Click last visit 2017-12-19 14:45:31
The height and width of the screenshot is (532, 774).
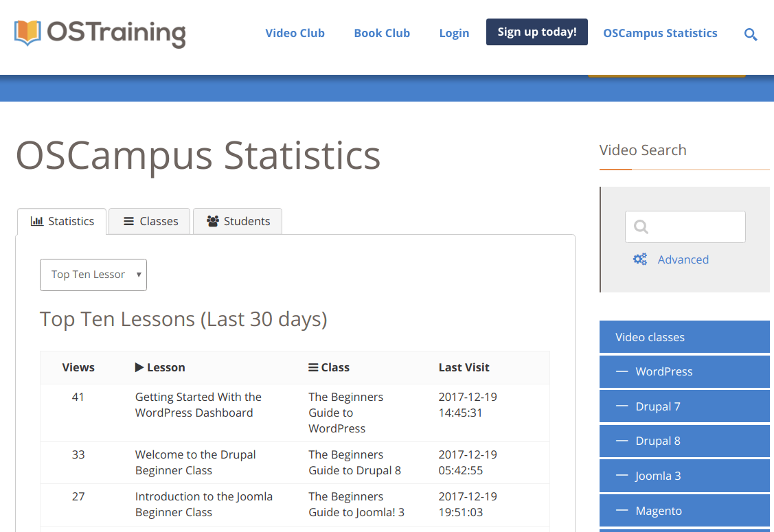click(x=468, y=405)
